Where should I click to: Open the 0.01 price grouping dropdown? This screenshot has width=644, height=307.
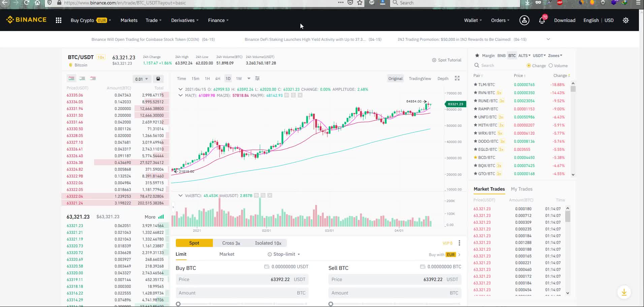click(x=141, y=79)
